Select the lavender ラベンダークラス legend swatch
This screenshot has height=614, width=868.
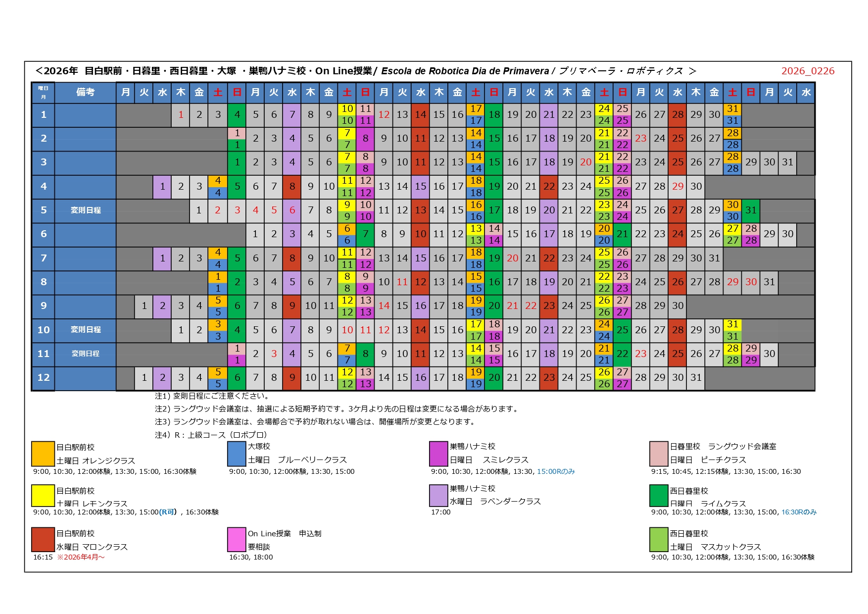438,495
